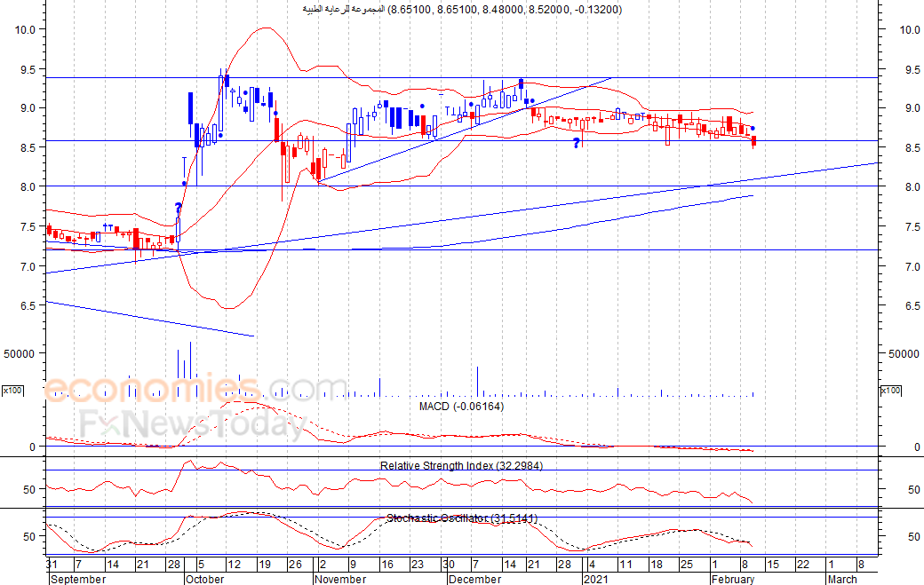Select the 7.0 price label on left axis
The width and height of the screenshot is (924, 585).
tap(28, 266)
